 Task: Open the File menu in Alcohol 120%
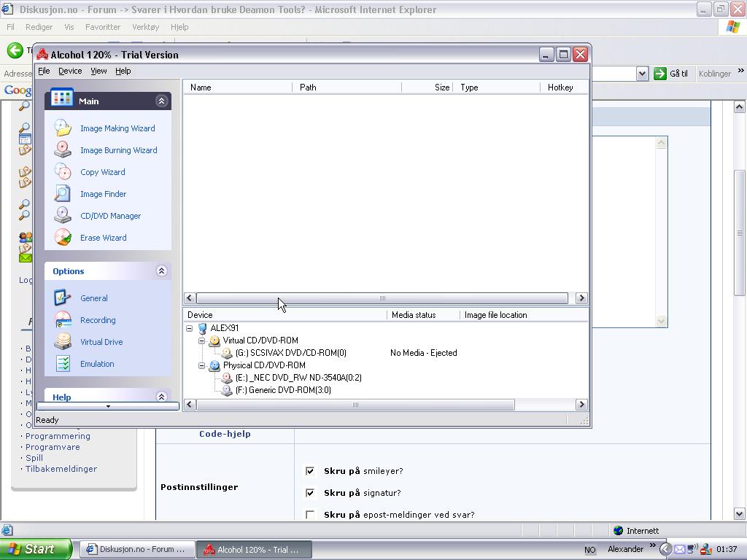point(44,71)
